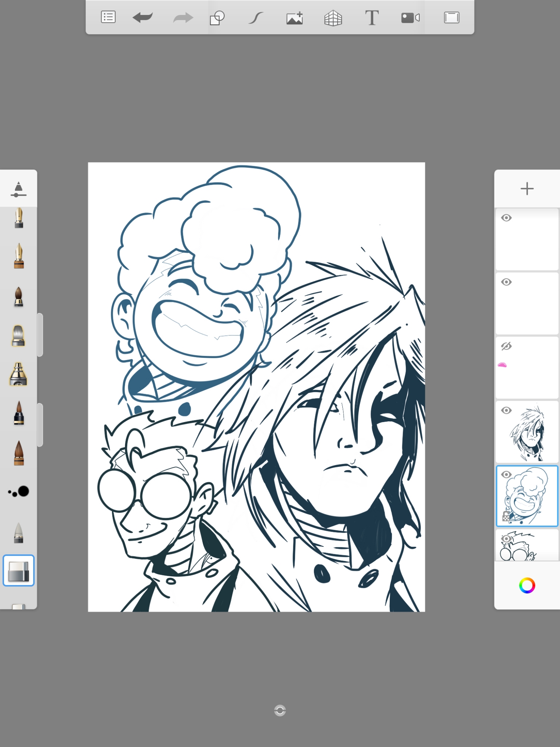Screen dimensions: 560x747
Task: Toggle full screen canvas mode
Action: (451, 18)
